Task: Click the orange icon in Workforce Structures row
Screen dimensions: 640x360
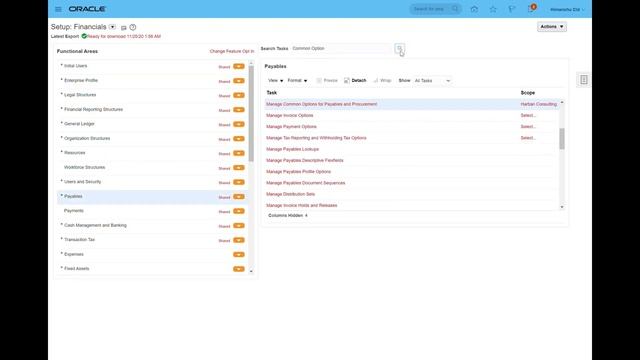Action: coord(239,168)
